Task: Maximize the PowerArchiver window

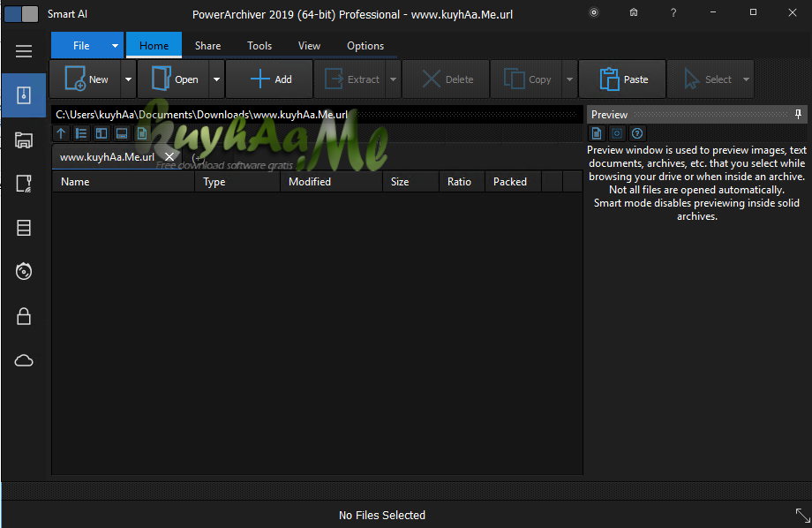Action: point(753,12)
